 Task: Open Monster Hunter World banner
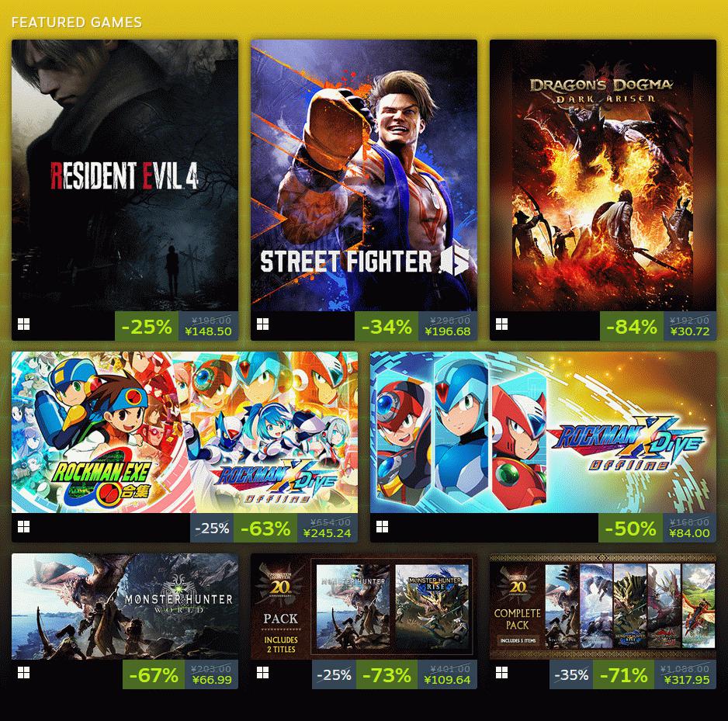(x=125, y=606)
